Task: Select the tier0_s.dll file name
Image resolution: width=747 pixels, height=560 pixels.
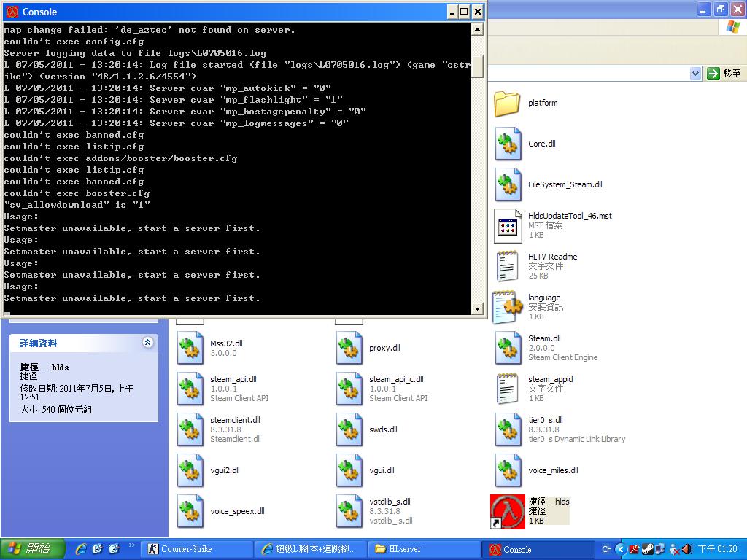Action: coord(546,420)
